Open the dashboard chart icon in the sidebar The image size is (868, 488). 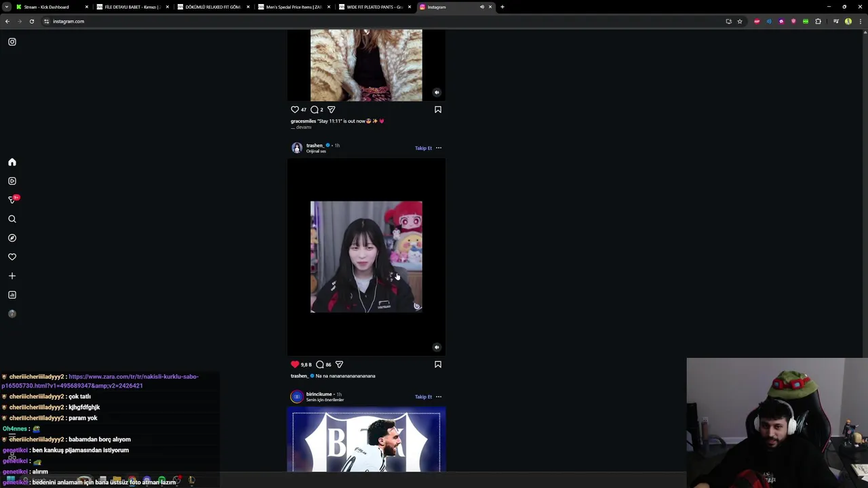click(x=12, y=295)
